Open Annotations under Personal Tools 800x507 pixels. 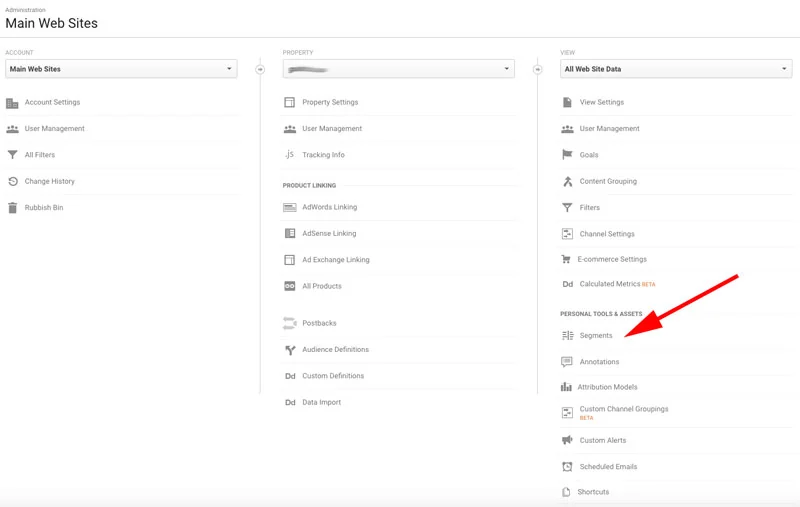[x=599, y=362]
